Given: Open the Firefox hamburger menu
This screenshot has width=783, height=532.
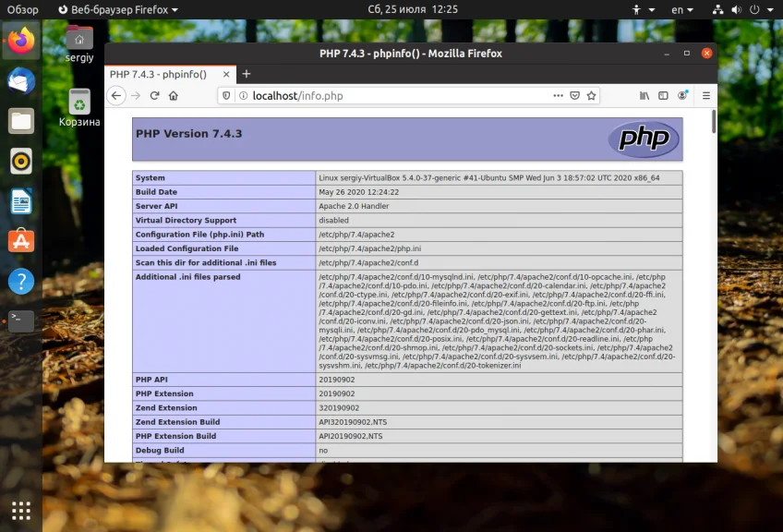Looking at the screenshot, I should (x=706, y=95).
